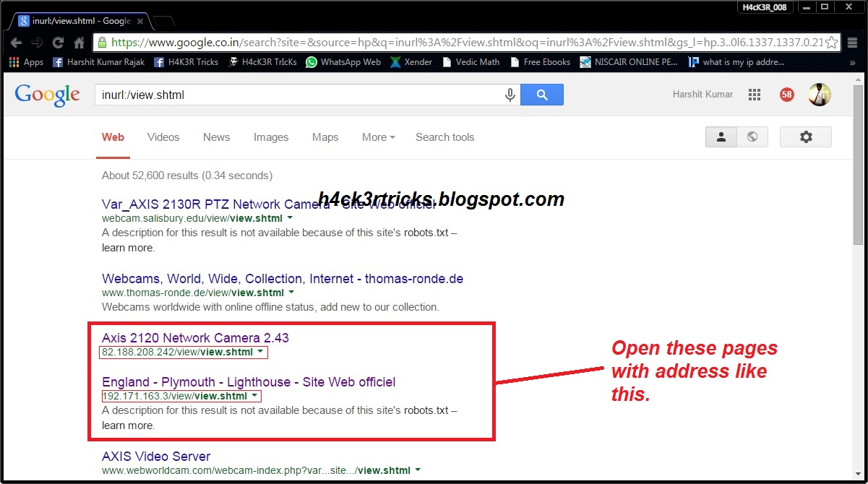868x484 pixels.
Task: Open the Google apps grid
Action: click(755, 95)
